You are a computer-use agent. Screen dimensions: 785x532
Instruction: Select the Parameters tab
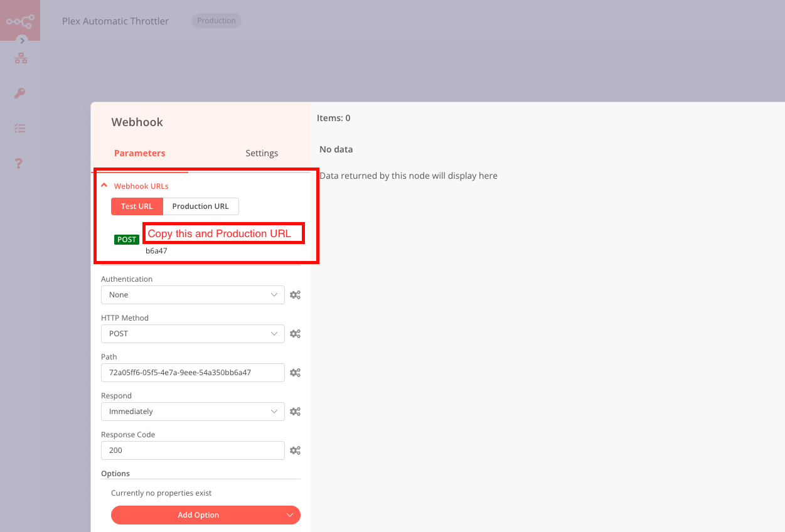point(140,153)
